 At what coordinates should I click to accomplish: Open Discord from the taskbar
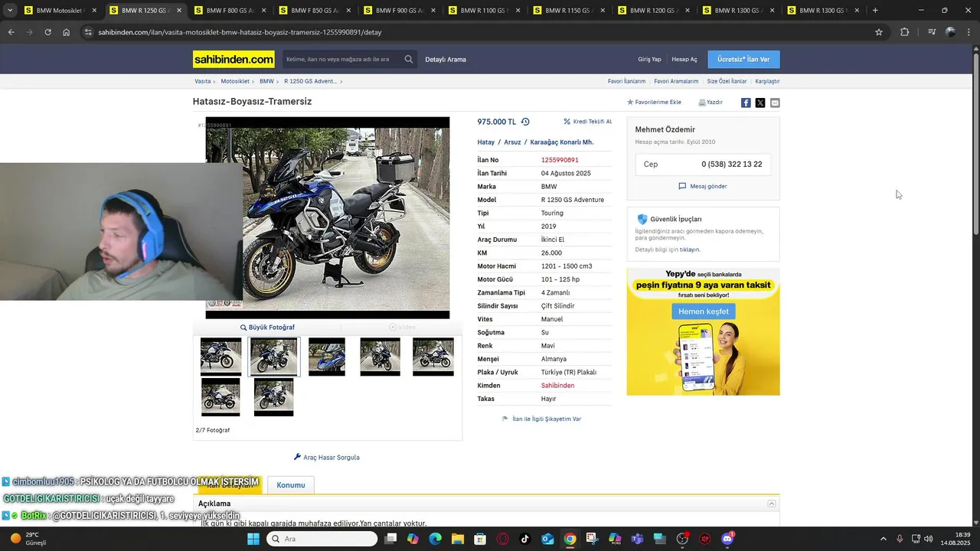click(x=727, y=539)
